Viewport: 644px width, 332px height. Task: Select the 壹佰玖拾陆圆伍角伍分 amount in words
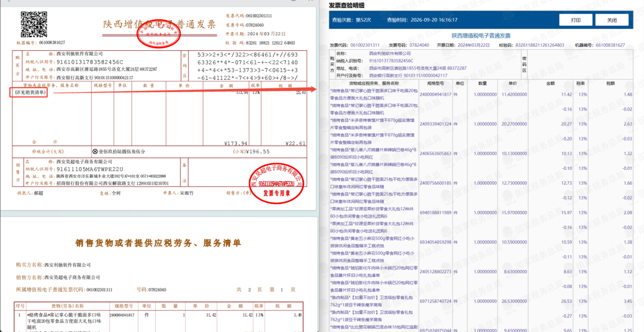pyautogui.click(x=121, y=152)
